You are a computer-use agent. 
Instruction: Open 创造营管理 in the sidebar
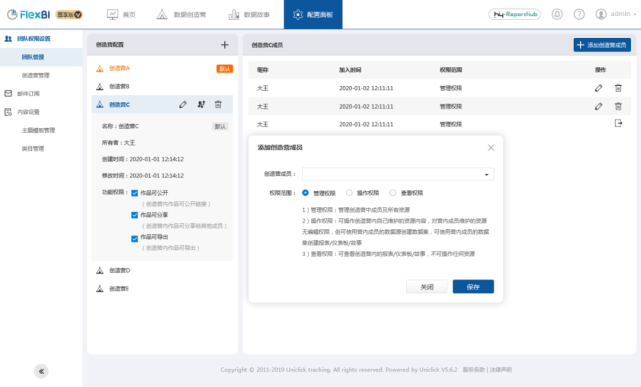(x=36, y=75)
